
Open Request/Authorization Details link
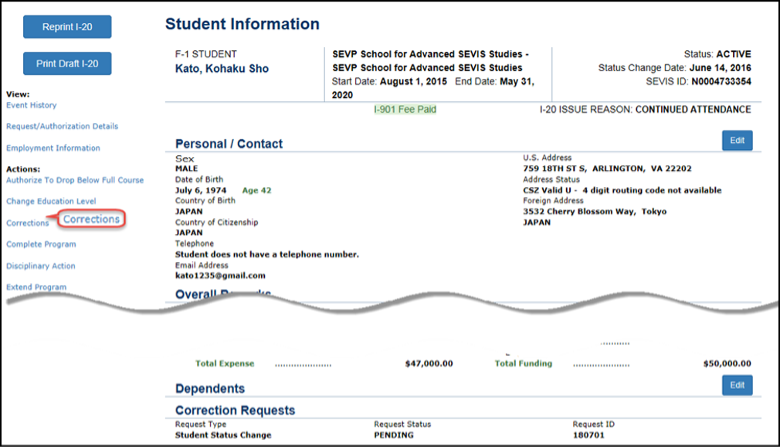(62, 126)
